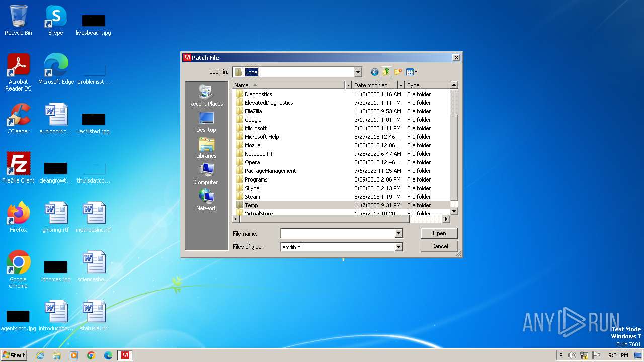
Task: Open the Skype desktop shortcut
Action: [55, 21]
